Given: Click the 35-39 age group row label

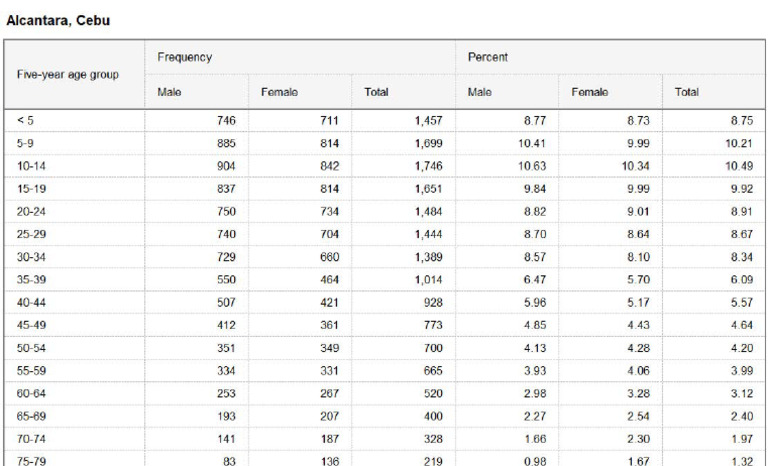Looking at the screenshot, I should 31,280.
